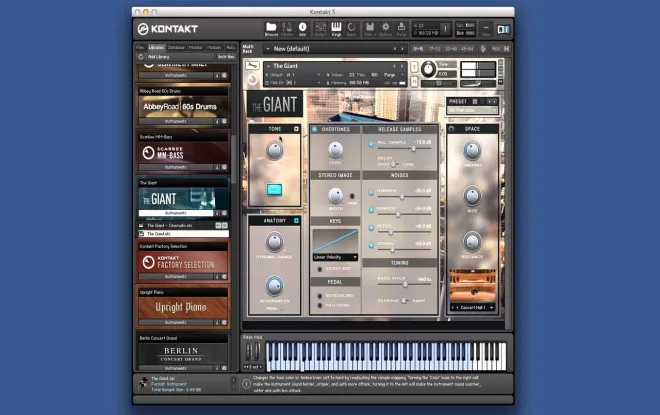Open Instruments under The Giant library

(x=176, y=213)
